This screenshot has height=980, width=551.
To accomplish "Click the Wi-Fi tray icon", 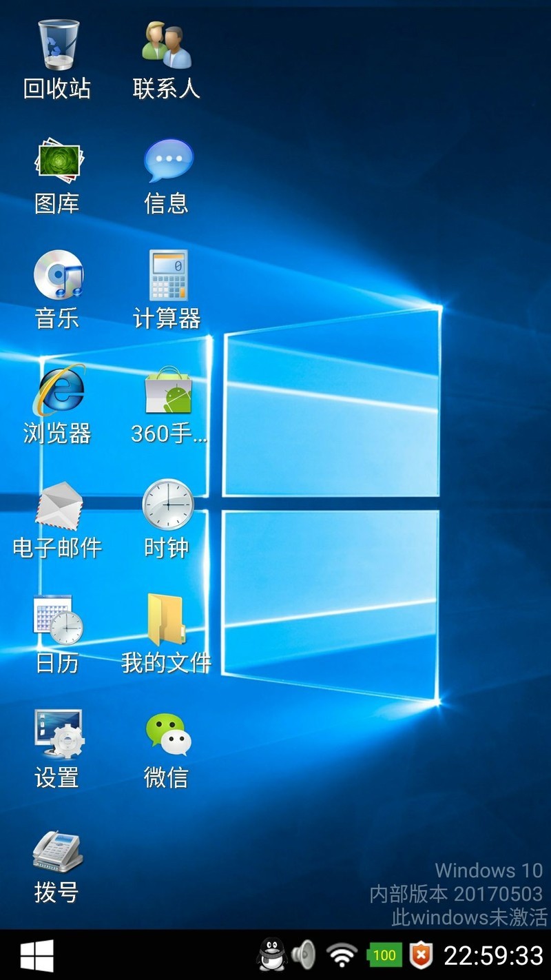I will click(x=342, y=956).
